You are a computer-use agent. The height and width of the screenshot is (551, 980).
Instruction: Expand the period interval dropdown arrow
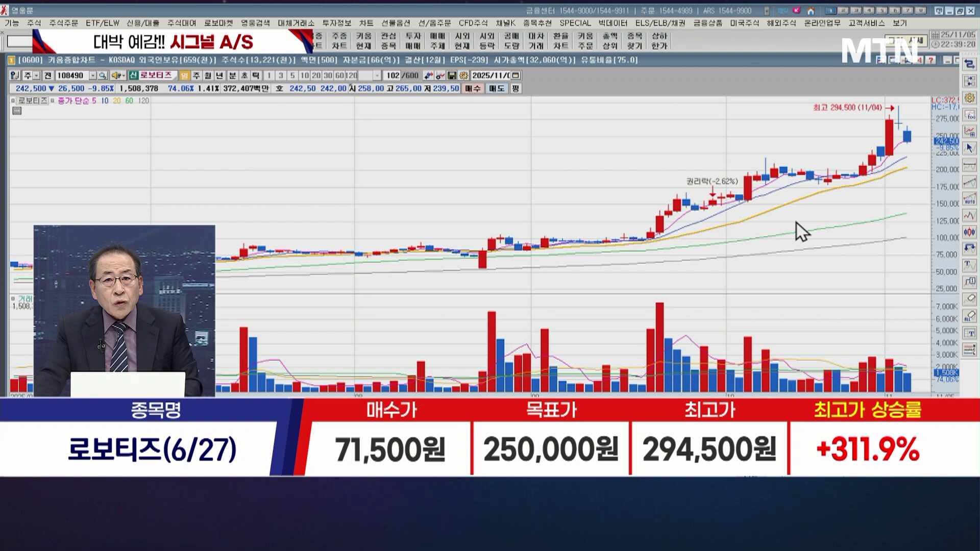(377, 76)
